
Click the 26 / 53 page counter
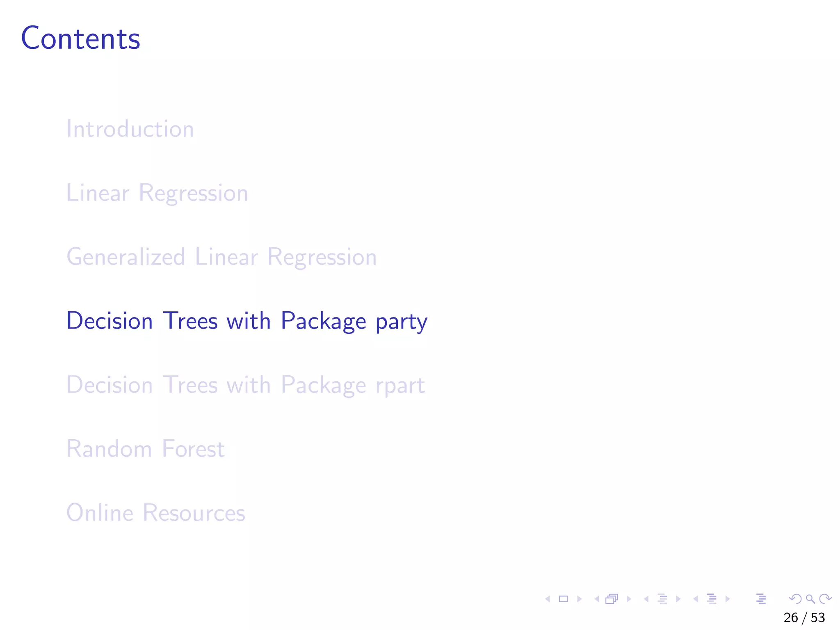[x=804, y=618]
